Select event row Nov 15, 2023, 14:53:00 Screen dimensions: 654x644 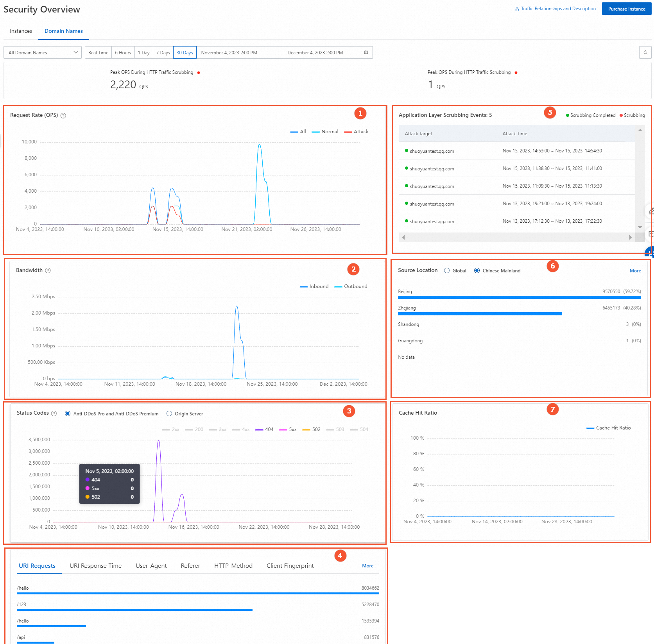tap(517, 151)
